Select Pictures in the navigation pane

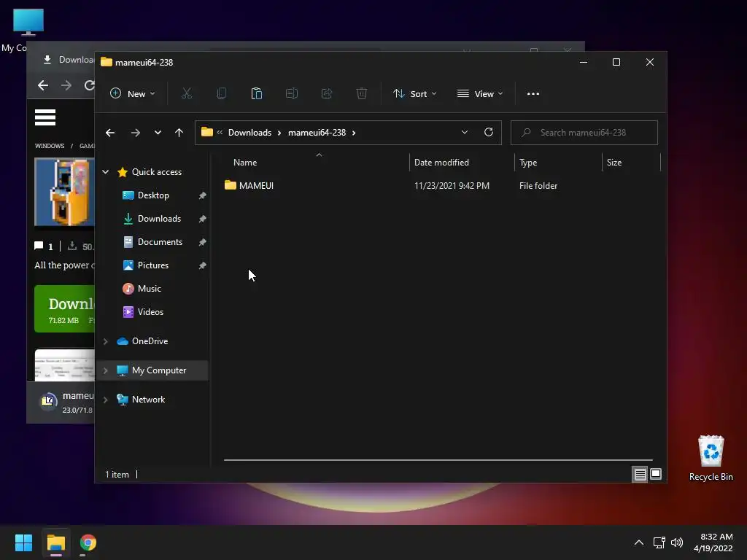pyautogui.click(x=153, y=265)
